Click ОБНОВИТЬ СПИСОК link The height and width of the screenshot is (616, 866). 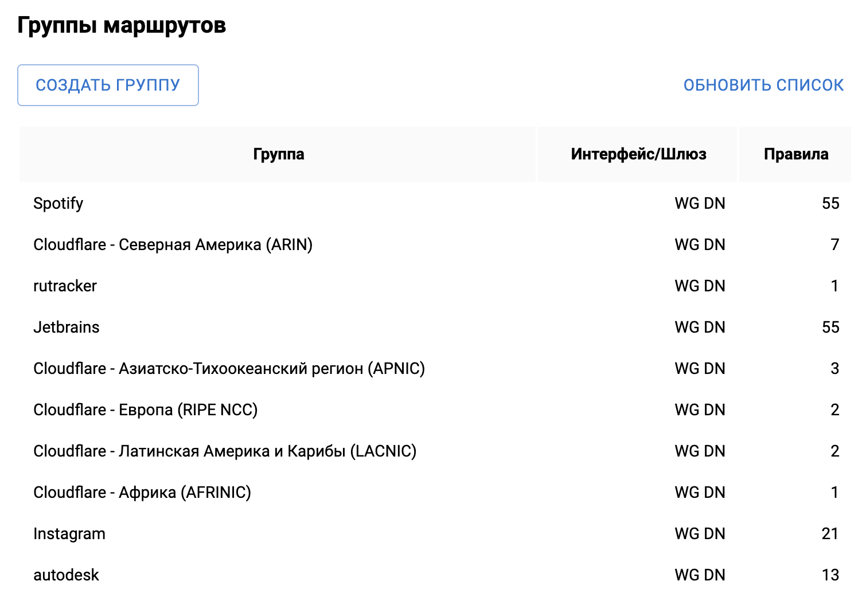pos(763,85)
